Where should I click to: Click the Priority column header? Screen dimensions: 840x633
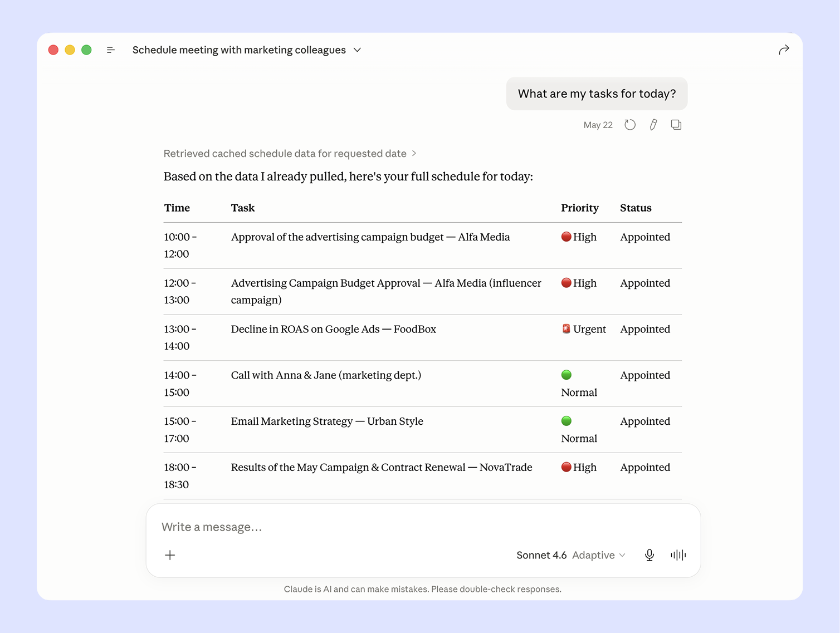(x=580, y=208)
